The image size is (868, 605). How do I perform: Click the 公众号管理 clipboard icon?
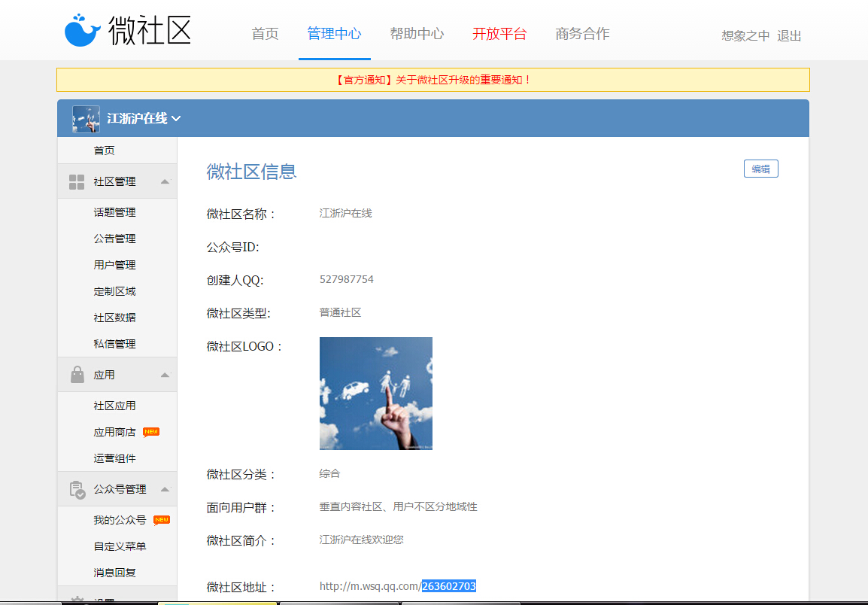pyautogui.click(x=77, y=490)
